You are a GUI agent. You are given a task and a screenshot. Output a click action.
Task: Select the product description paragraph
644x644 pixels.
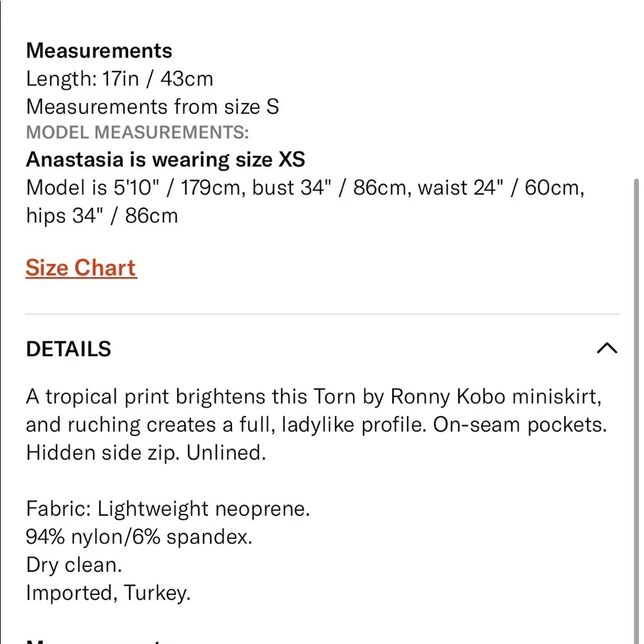click(x=316, y=424)
